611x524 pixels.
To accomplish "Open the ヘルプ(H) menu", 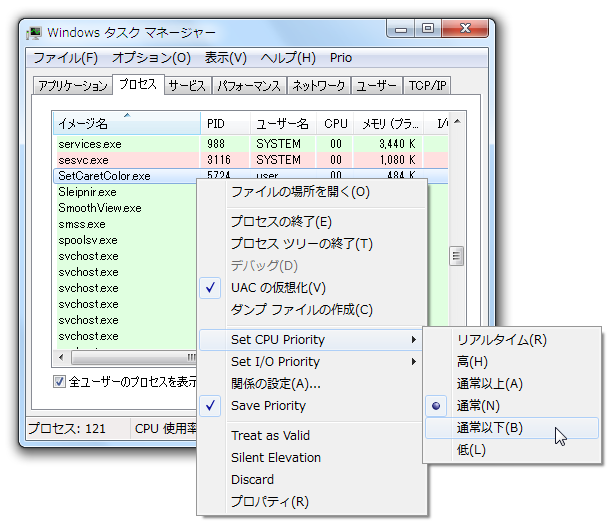I will (x=288, y=58).
